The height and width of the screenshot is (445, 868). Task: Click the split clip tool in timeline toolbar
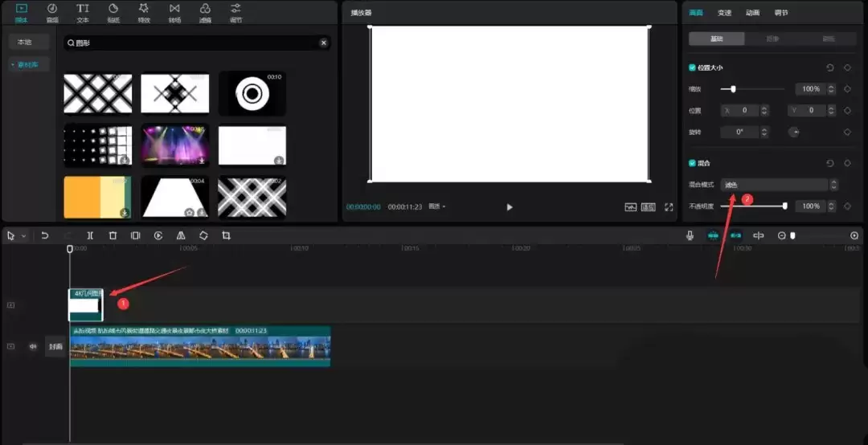[x=90, y=235]
